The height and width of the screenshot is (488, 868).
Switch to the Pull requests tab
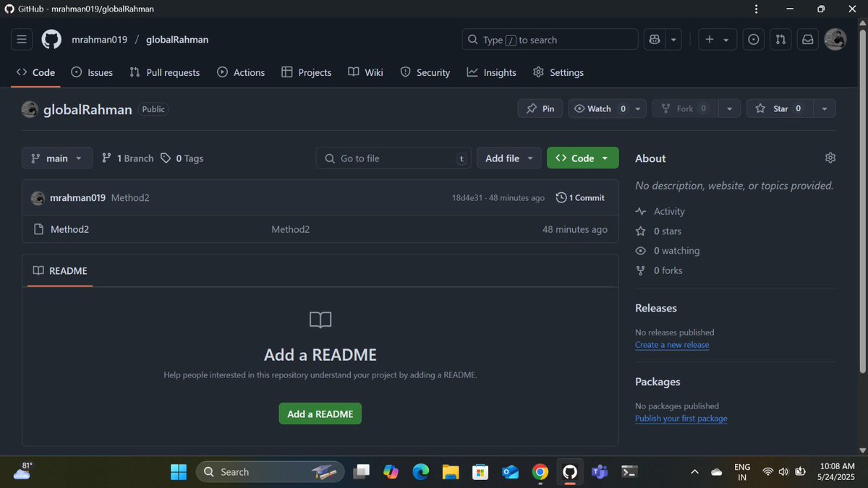[165, 72]
